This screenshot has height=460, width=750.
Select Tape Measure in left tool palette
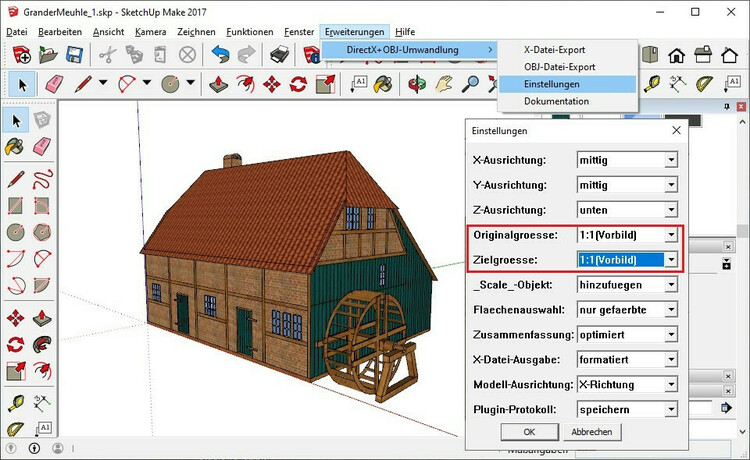16,403
